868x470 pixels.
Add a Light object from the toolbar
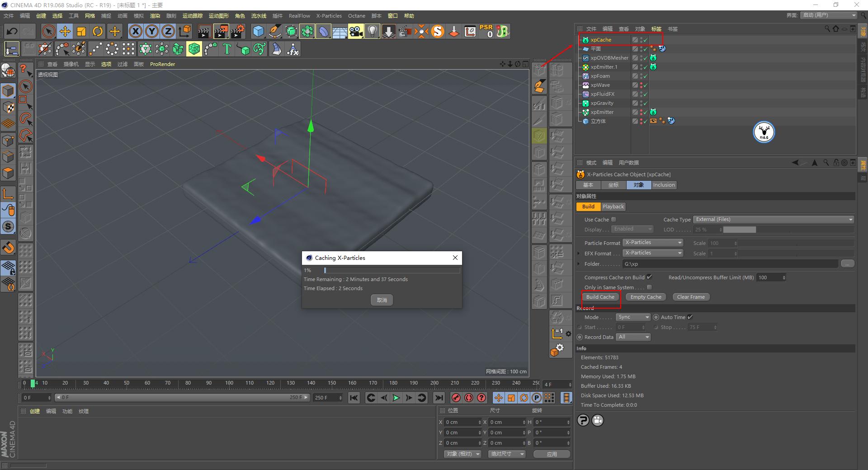[372, 31]
